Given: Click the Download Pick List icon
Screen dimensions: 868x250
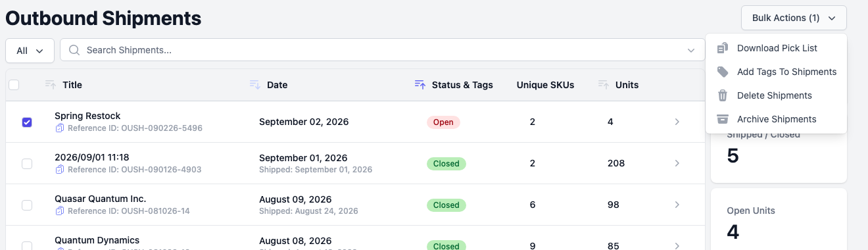Looking at the screenshot, I should (723, 48).
